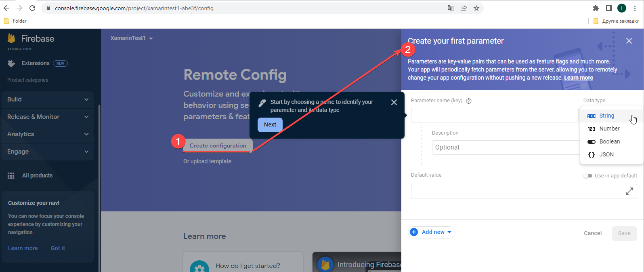Close the Create your first parameter panel
This screenshot has height=272, width=644.
629,41
